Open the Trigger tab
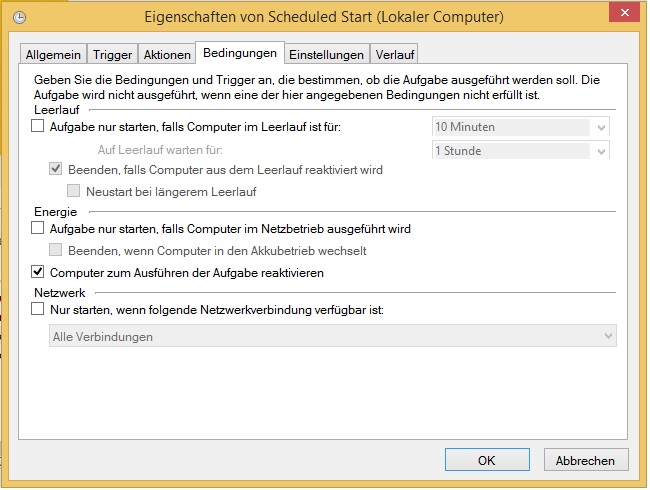The height and width of the screenshot is (490, 650). [x=112, y=54]
